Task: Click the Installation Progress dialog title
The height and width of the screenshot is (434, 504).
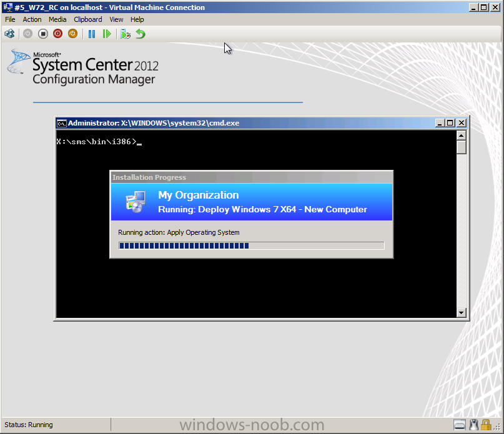Action: pyautogui.click(x=149, y=177)
